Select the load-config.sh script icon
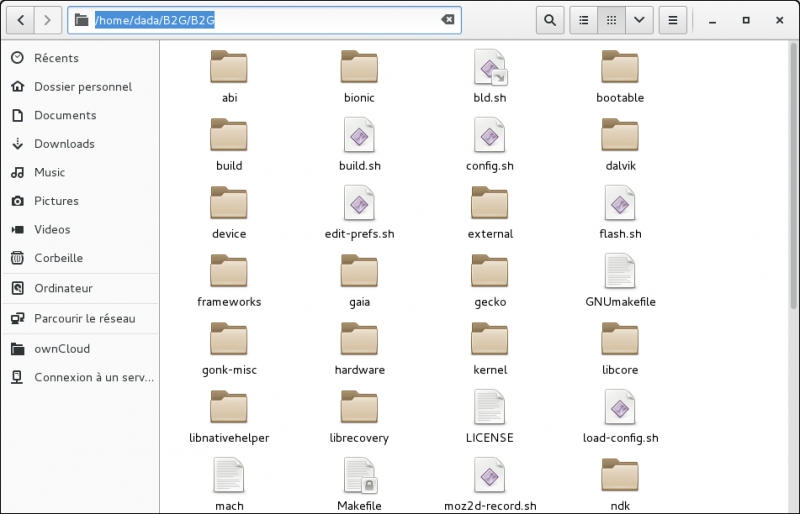This screenshot has height=514, width=800. click(x=620, y=406)
